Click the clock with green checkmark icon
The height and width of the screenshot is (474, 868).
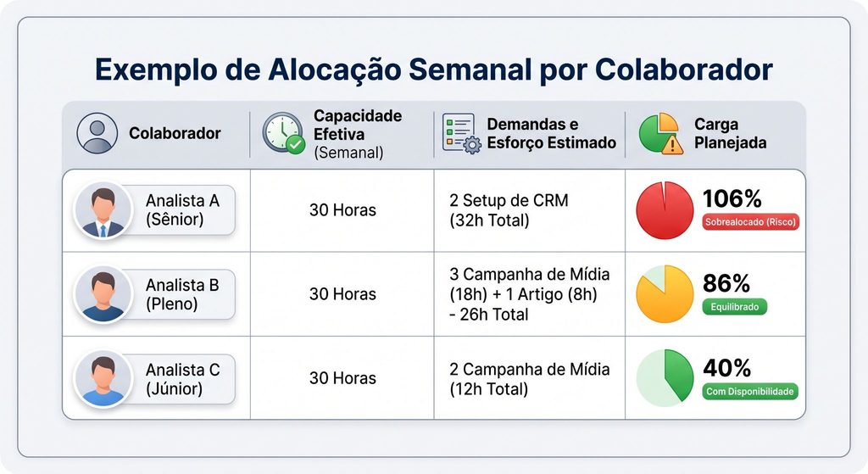tap(283, 133)
